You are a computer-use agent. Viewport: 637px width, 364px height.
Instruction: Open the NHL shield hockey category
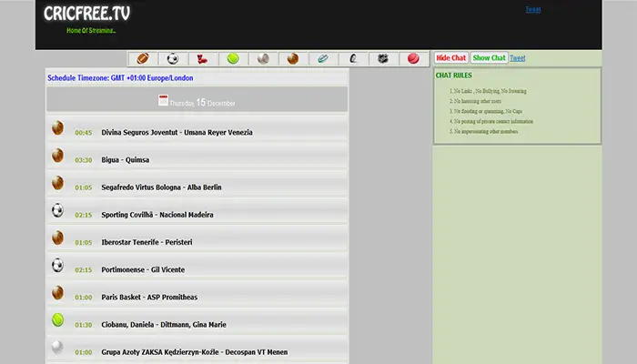[x=383, y=58]
